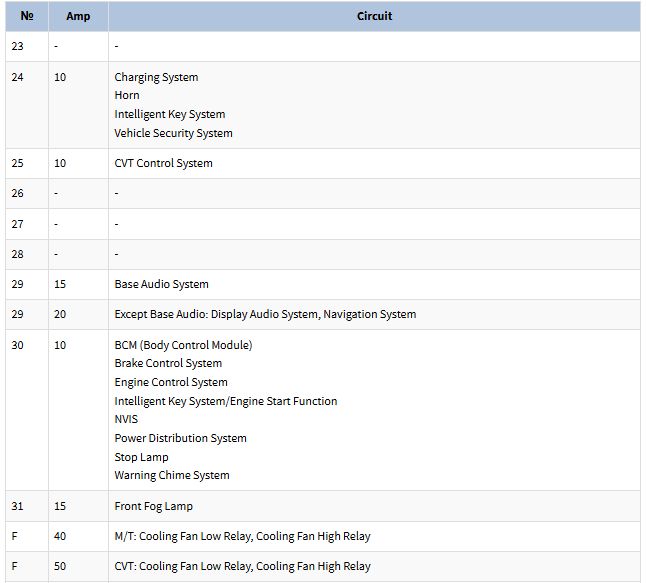
Task: Click the "Brake Control System" line
Action: point(168,363)
